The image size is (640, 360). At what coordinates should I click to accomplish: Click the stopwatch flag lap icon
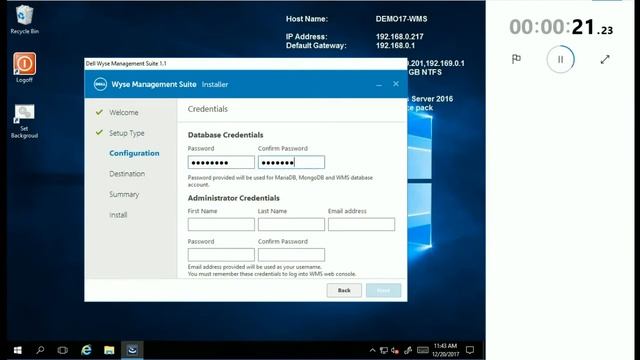[516, 59]
